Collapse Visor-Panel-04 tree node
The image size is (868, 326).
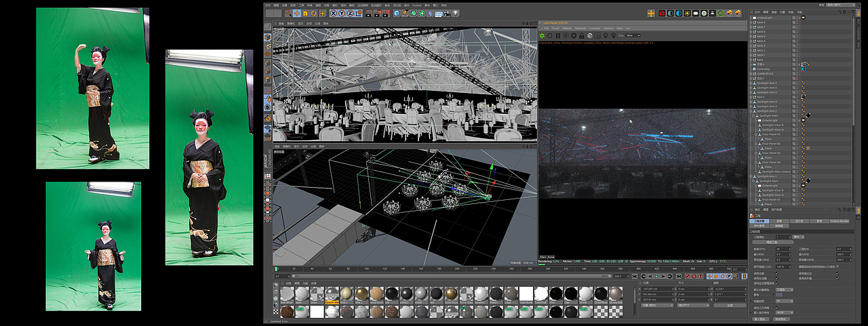pyautogui.click(x=757, y=162)
